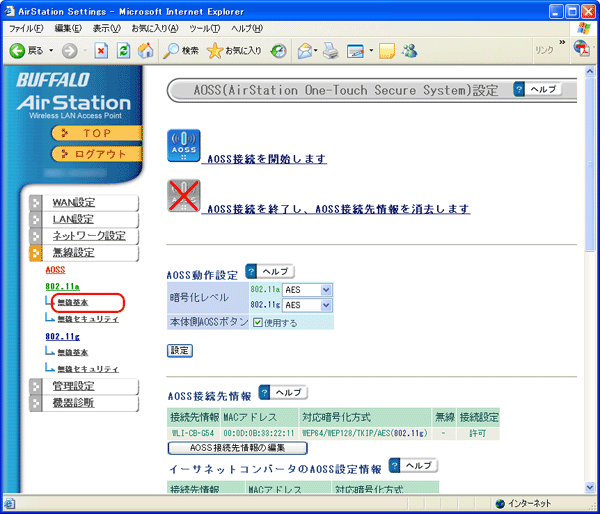Click 無線基本 under 802.11a

73,303
